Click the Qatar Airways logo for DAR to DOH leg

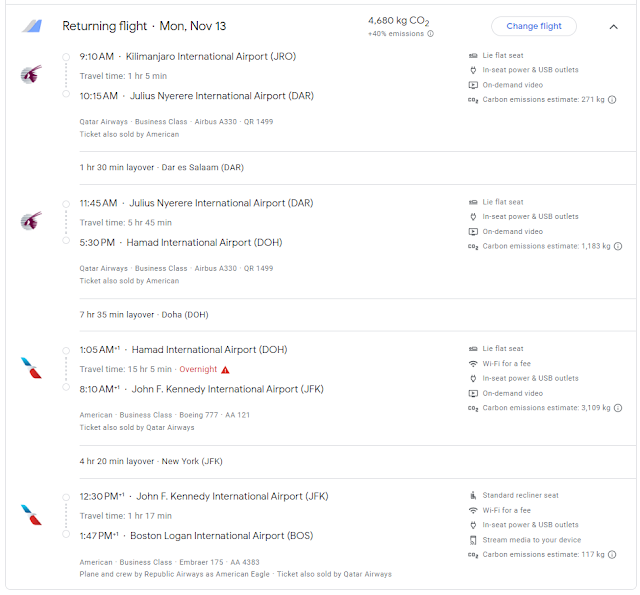(31, 220)
